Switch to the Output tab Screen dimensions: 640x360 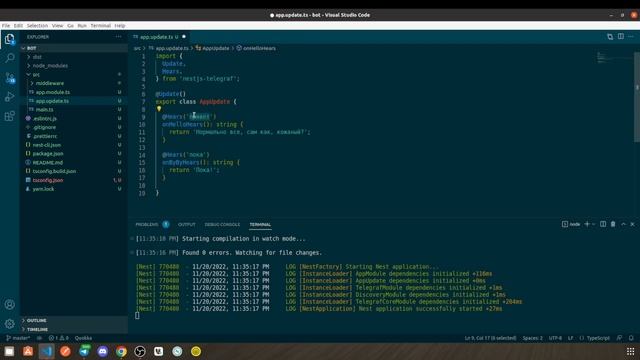187,224
